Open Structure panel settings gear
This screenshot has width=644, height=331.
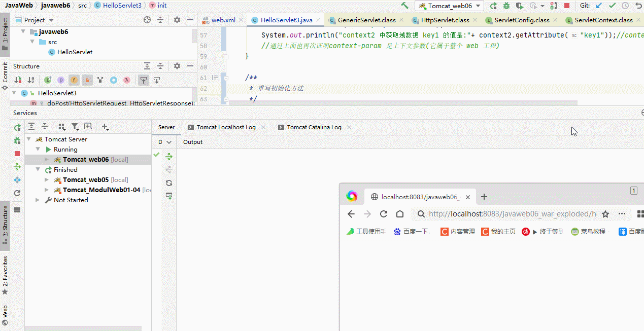click(177, 66)
